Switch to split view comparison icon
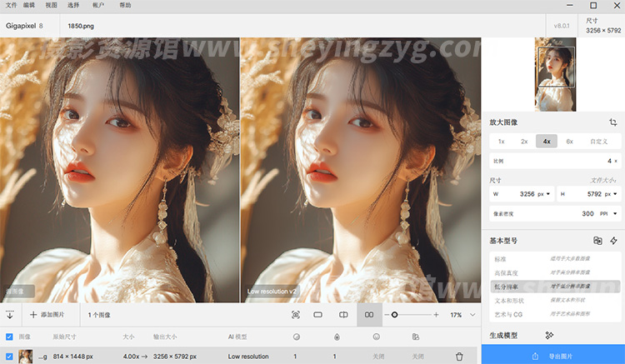The height and width of the screenshot is (364, 625). tap(343, 315)
